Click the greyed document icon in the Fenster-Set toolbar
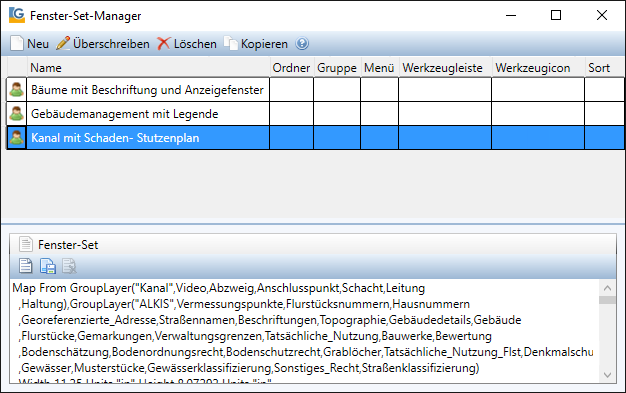626x393 pixels. tap(69, 266)
